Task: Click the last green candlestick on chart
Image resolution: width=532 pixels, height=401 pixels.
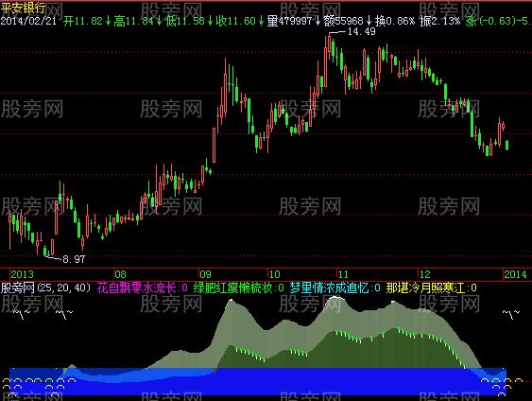Action: click(x=507, y=145)
